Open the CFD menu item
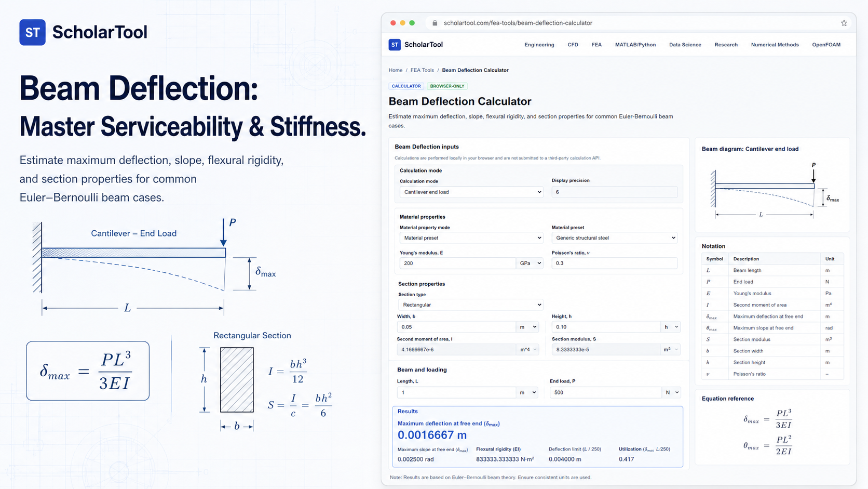Screen dimensions: 868x489 [x=573, y=45]
